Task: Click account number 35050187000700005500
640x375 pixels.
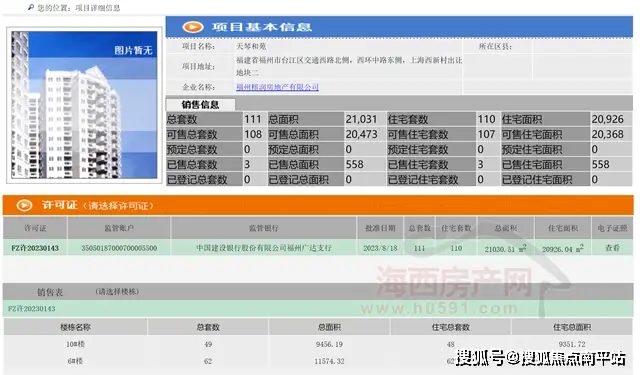Action: coord(119,248)
